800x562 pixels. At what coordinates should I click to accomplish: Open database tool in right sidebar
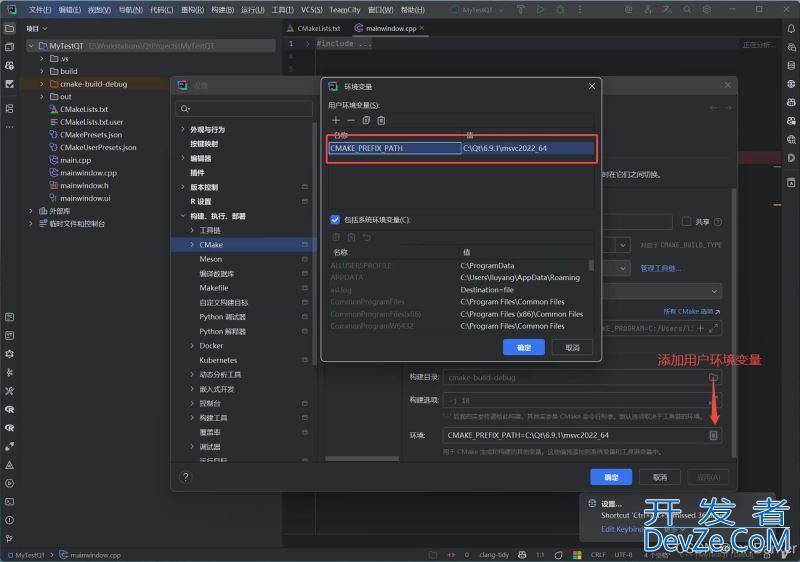(x=791, y=66)
